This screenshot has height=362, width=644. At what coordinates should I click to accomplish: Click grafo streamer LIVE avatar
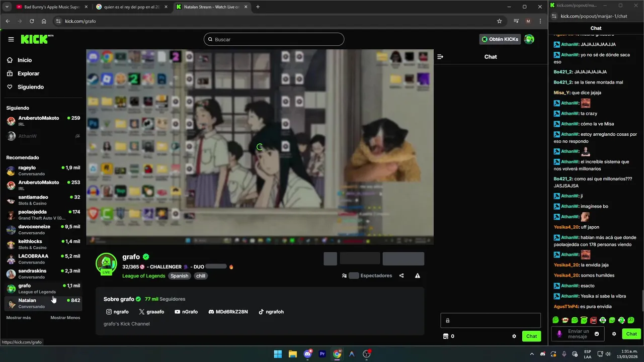click(x=106, y=264)
